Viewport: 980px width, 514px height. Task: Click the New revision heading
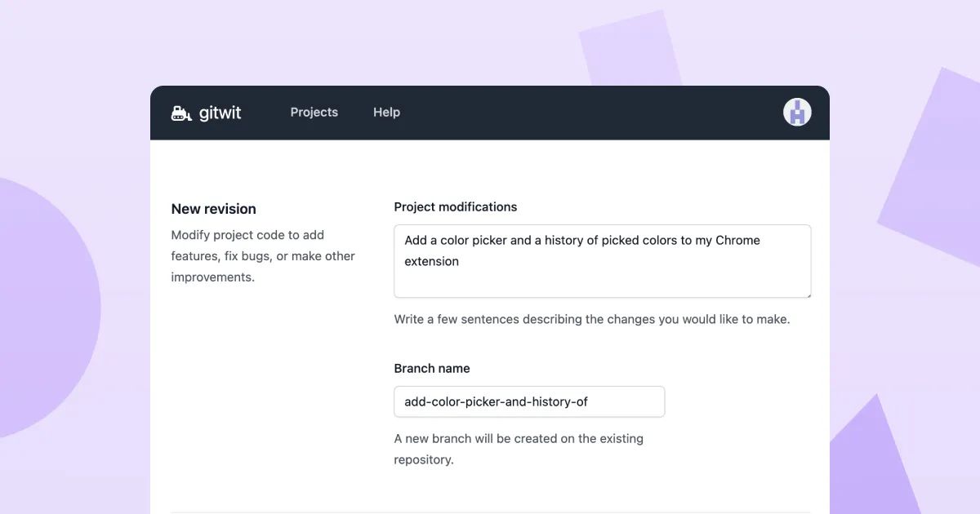(213, 209)
